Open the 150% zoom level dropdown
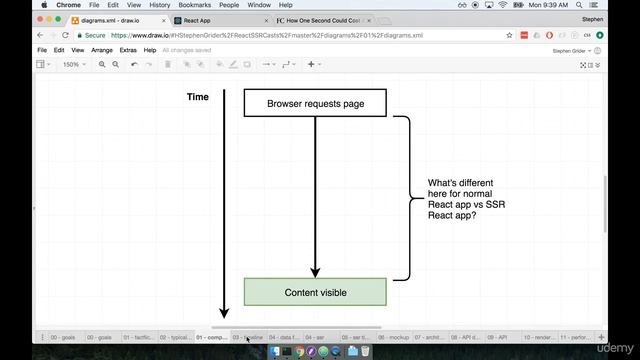Image resolution: width=640 pixels, height=360 pixels. click(74, 64)
